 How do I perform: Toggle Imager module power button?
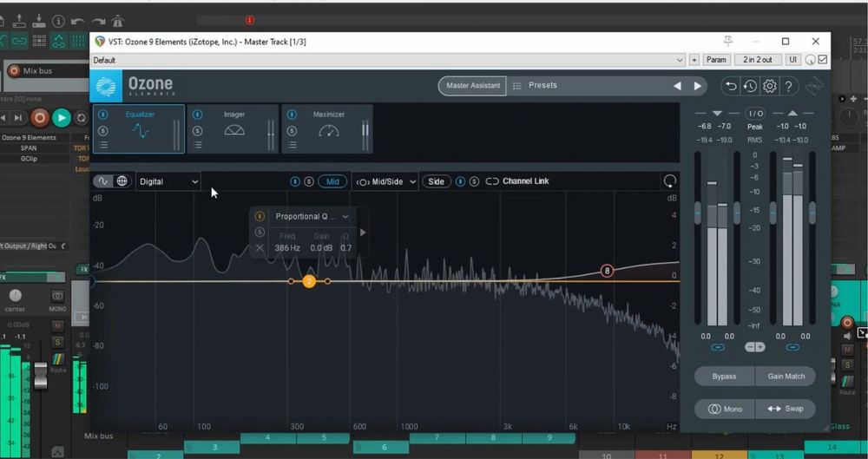198,115
